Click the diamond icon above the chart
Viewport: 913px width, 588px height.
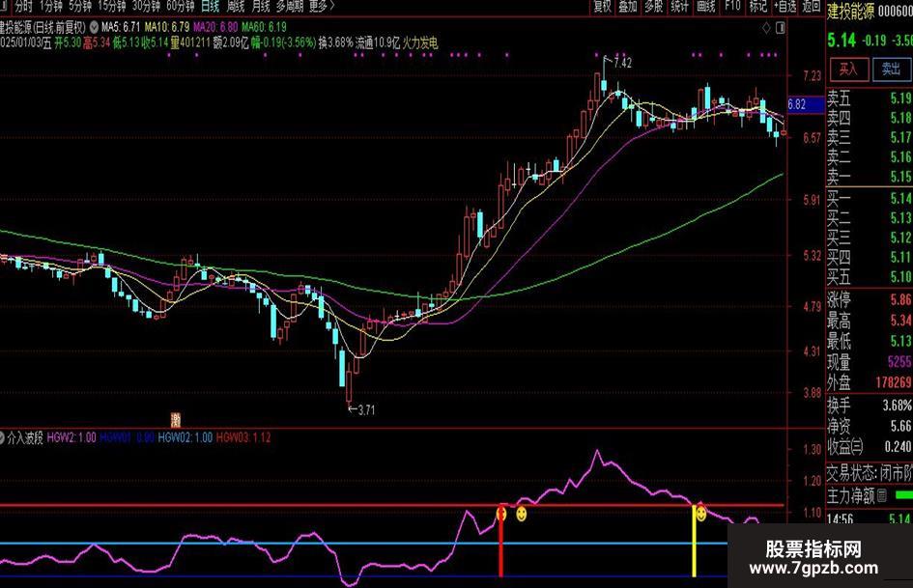[766, 28]
